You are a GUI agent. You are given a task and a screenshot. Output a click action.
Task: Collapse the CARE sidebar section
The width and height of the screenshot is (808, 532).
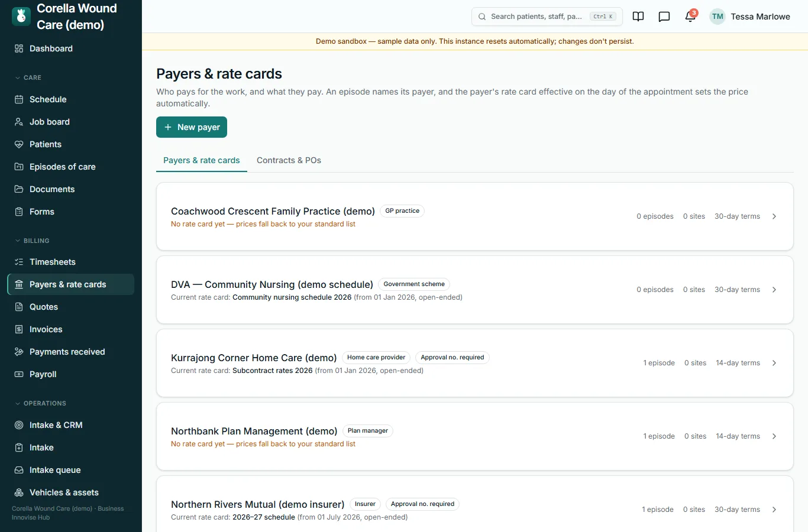[28, 77]
